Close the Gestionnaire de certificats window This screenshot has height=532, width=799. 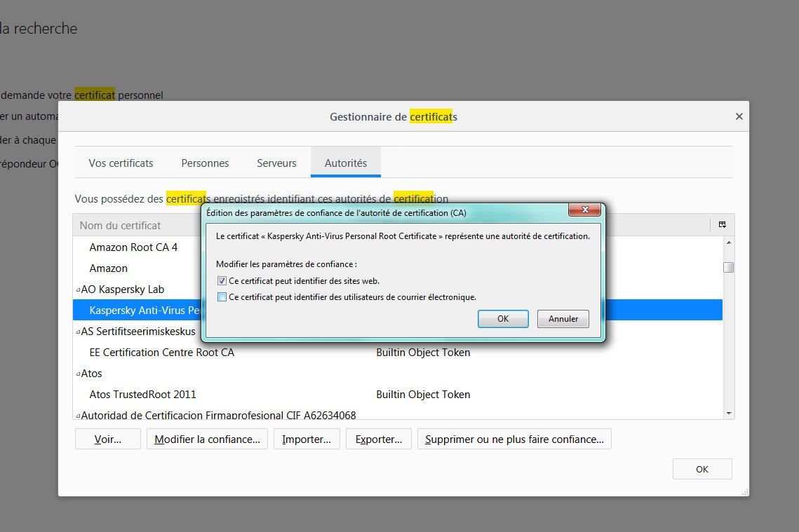pyautogui.click(x=739, y=116)
